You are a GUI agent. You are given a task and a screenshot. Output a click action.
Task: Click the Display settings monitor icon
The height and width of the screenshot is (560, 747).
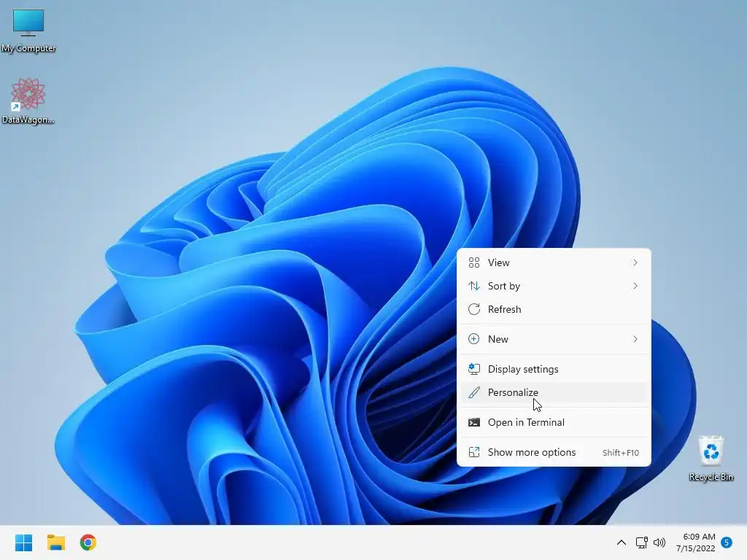tap(474, 369)
